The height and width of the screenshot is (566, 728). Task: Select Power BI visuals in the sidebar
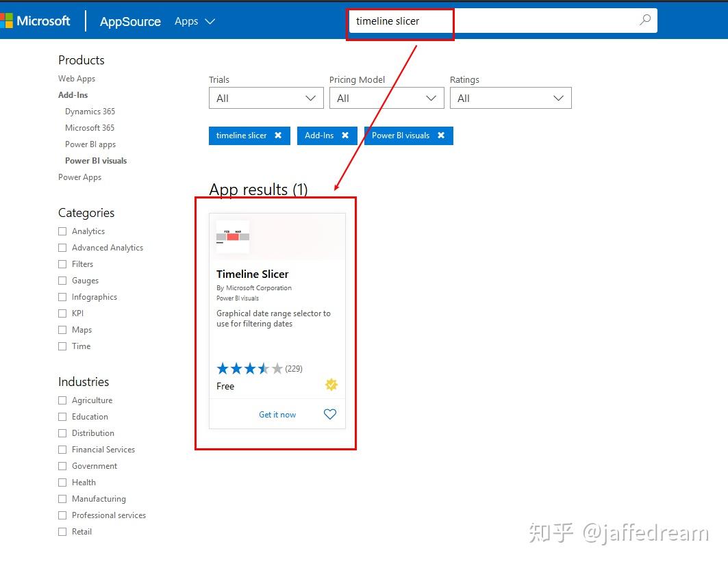pyautogui.click(x=96, y=160)
